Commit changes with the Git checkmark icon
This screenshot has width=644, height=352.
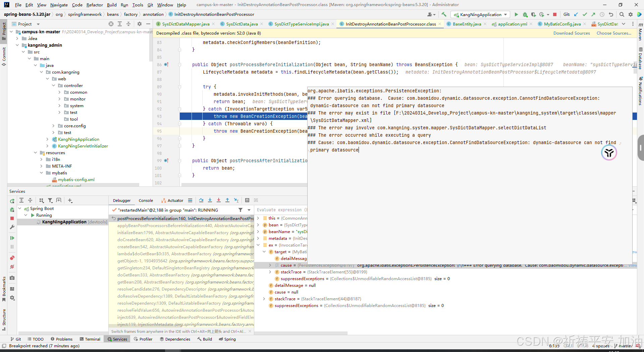click(x=585, y=14)
